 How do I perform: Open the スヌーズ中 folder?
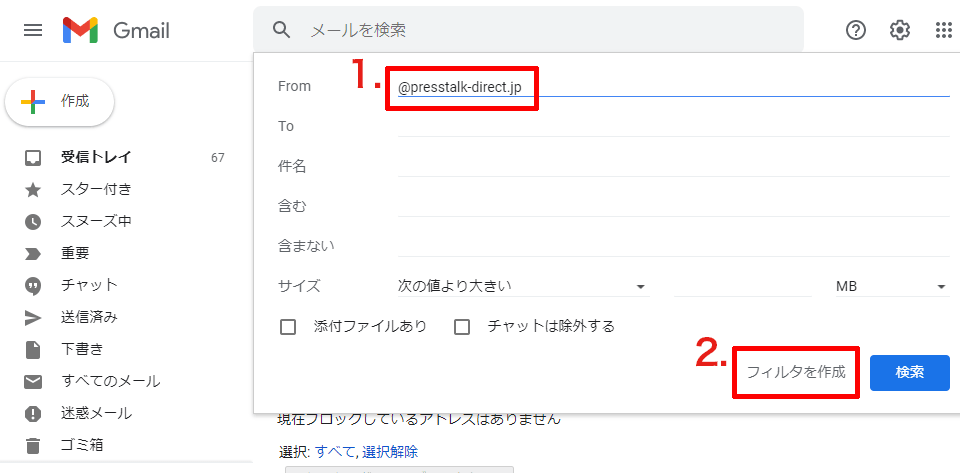click(x=96, y=221)
